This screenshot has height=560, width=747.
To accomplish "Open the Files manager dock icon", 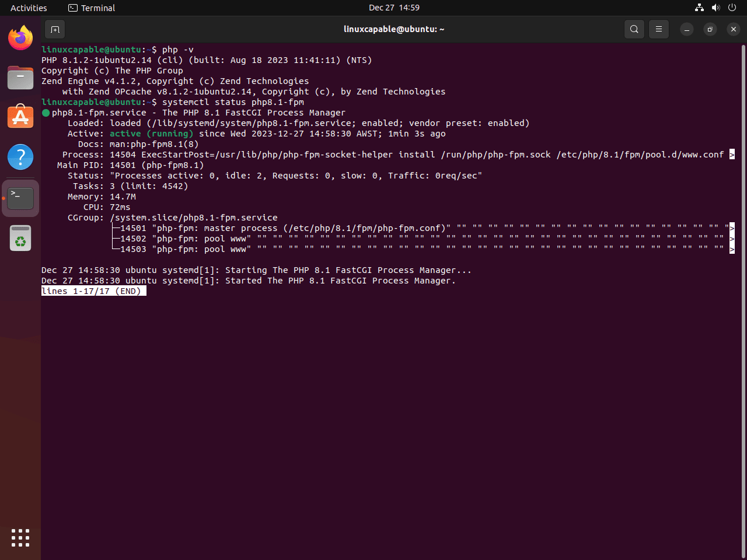I will pyautogui.click(x=20, y=78).
